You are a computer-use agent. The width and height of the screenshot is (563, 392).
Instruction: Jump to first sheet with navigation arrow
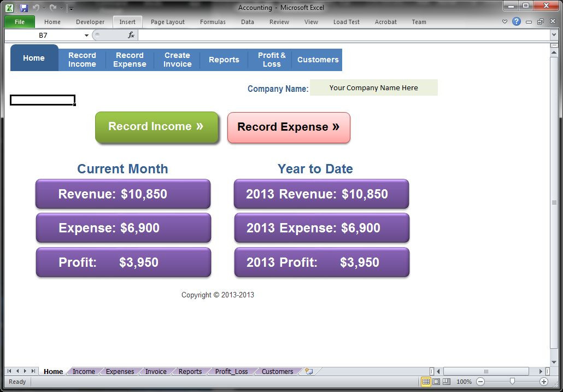(9, 372)
